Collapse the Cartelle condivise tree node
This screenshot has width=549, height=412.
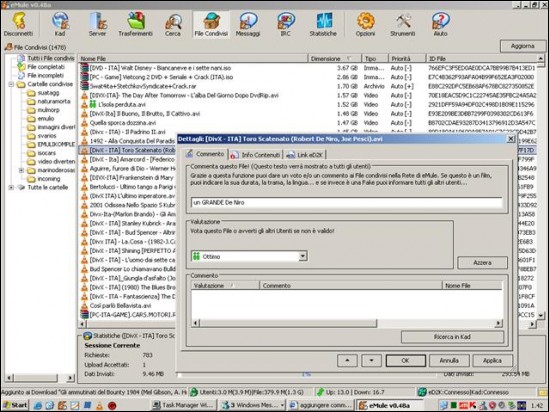pyautogui.click(x=11, y=84)
